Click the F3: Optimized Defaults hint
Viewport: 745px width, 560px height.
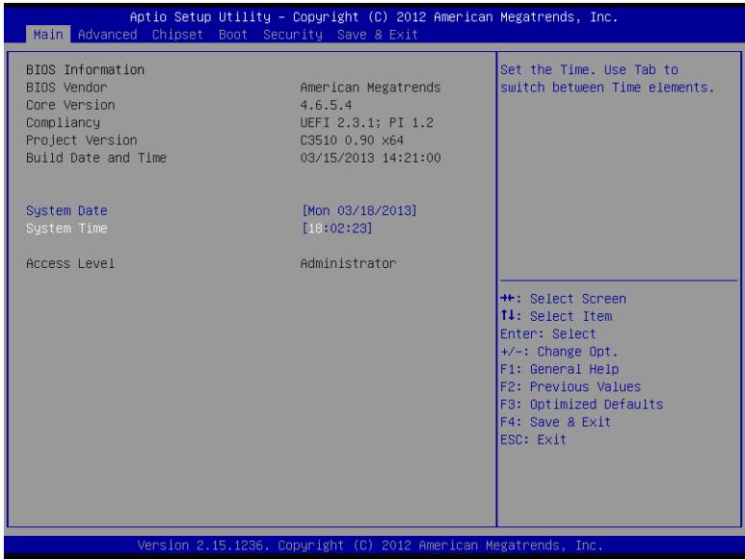(x=581, y=404)
